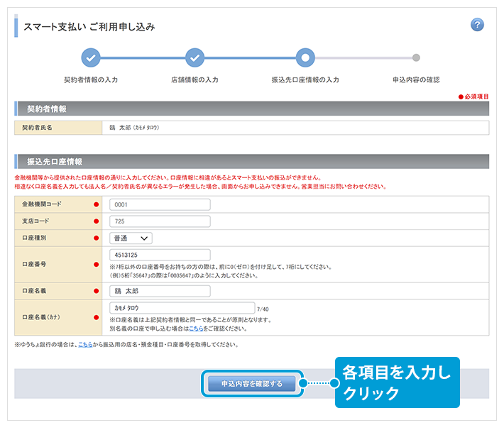Click the 契約者情報の入力 step label
Screen dimensions: 504x430
91,80
